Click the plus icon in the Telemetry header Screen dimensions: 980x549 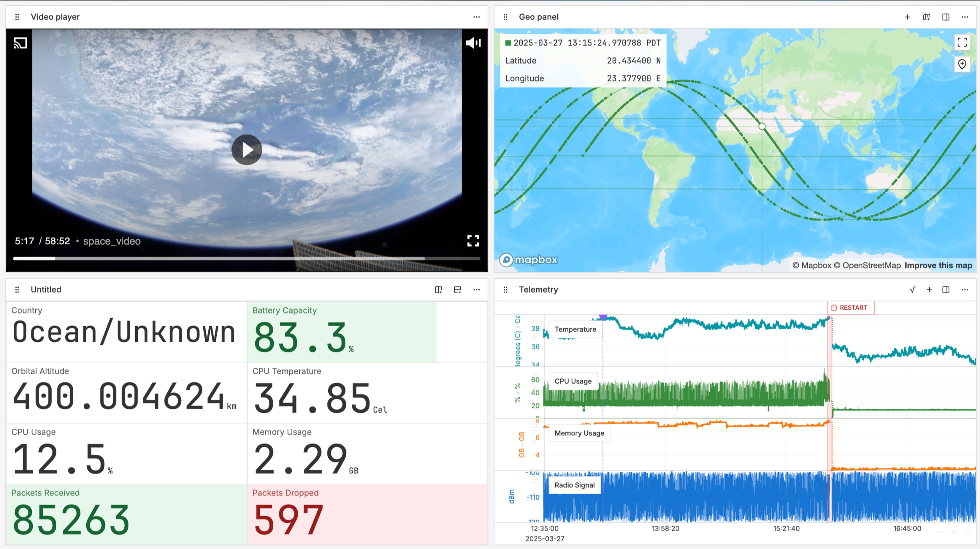(930, 290)
